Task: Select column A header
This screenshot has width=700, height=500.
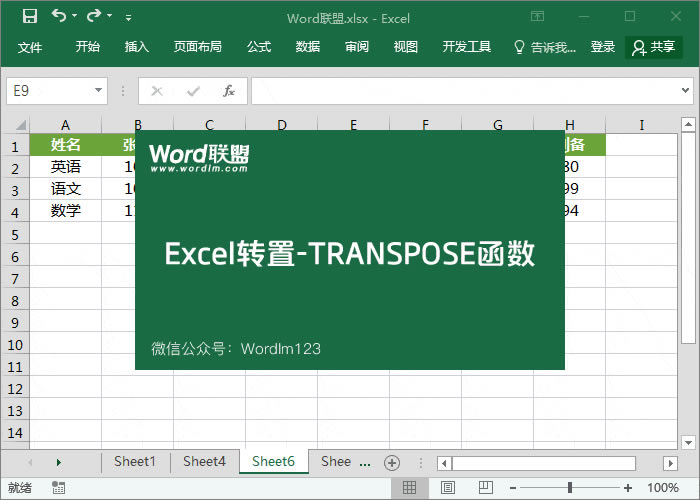Action: [x=66, y=125]
